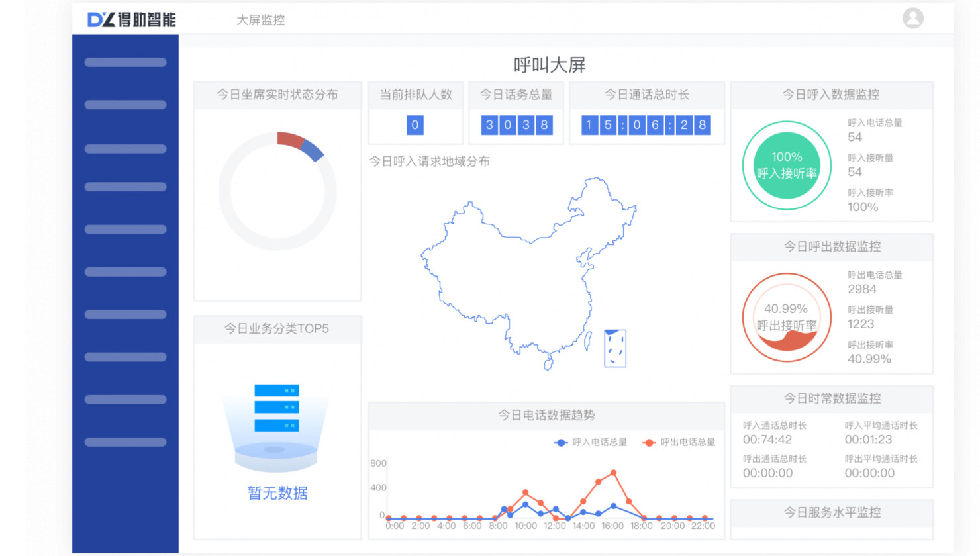Click the South China Sea inset box on map
Image resolution: width=980 pixels, height=556 pixels.
(614, 348)
